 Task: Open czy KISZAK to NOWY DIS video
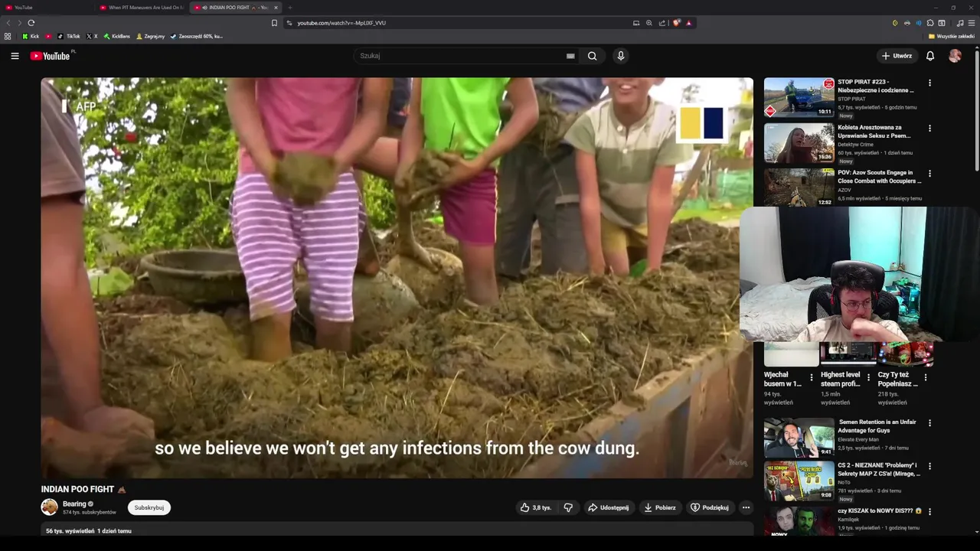879,510
